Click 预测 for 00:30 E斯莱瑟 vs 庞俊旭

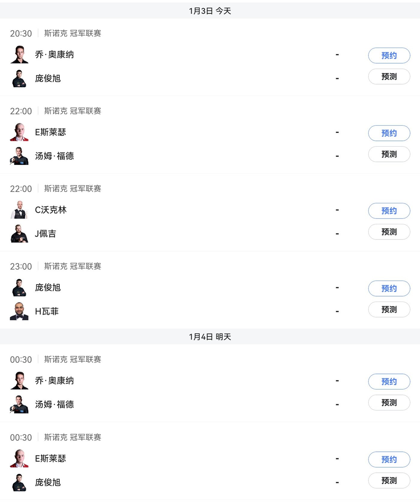389,480
